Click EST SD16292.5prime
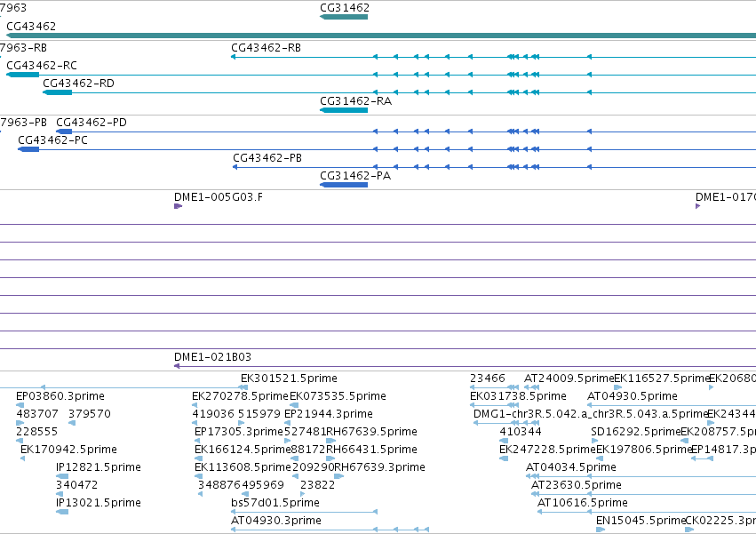Screen dimensions: 756x534 [x=635, y=432]
